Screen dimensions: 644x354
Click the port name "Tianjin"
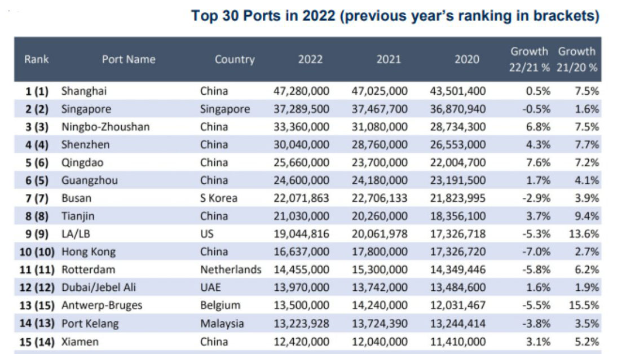coord(78,216)
